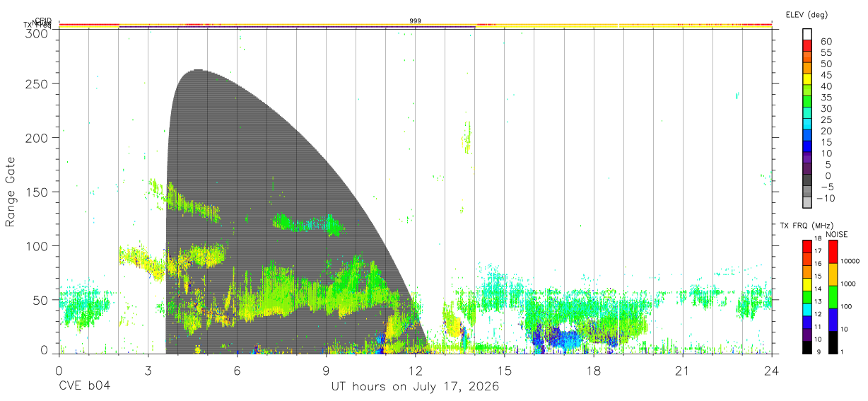The width and height of the screenshot is (868, 401).
Task: Select the "11" label on TX FRQ scale
Action: point(818,327)
